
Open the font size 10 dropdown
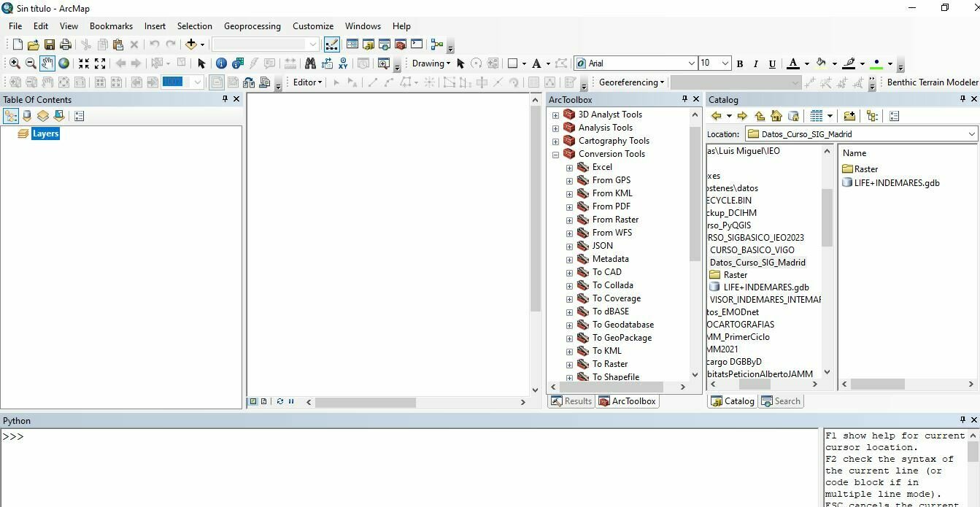(725, 63)
